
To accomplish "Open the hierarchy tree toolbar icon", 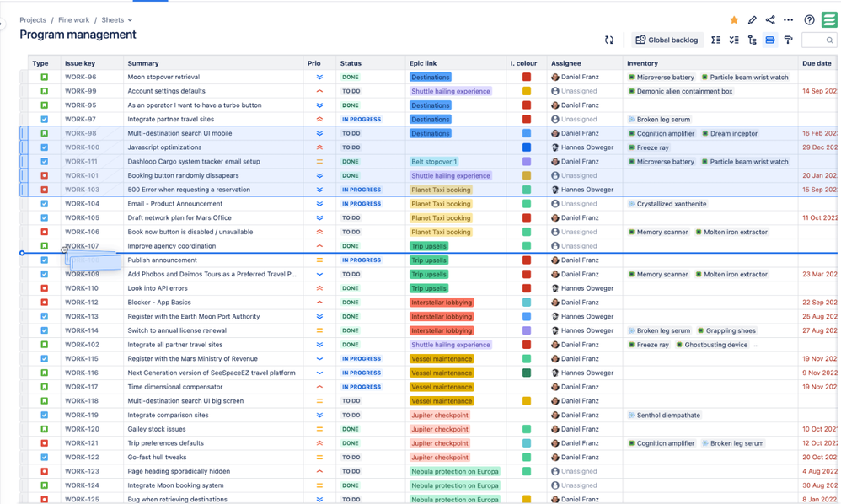I will click(x=752, y=40).
